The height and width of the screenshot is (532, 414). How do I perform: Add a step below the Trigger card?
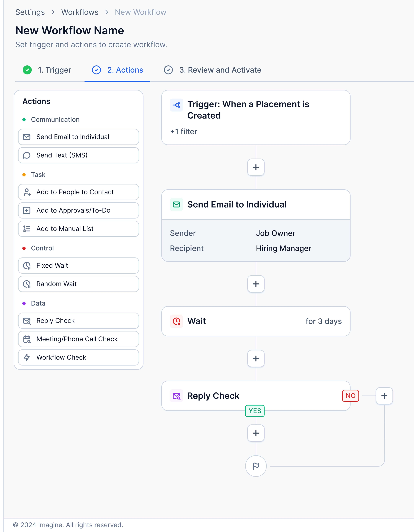click(256, 167)
